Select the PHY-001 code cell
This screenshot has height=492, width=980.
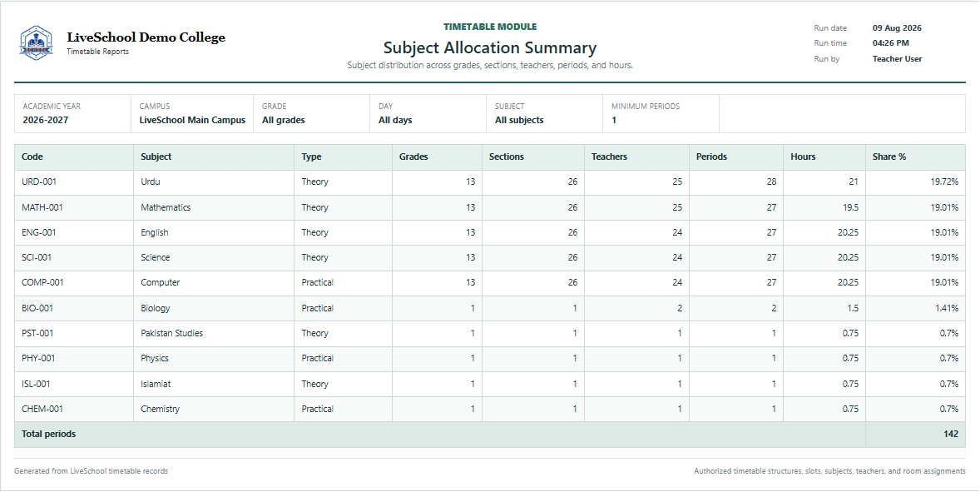coord(74,358)
